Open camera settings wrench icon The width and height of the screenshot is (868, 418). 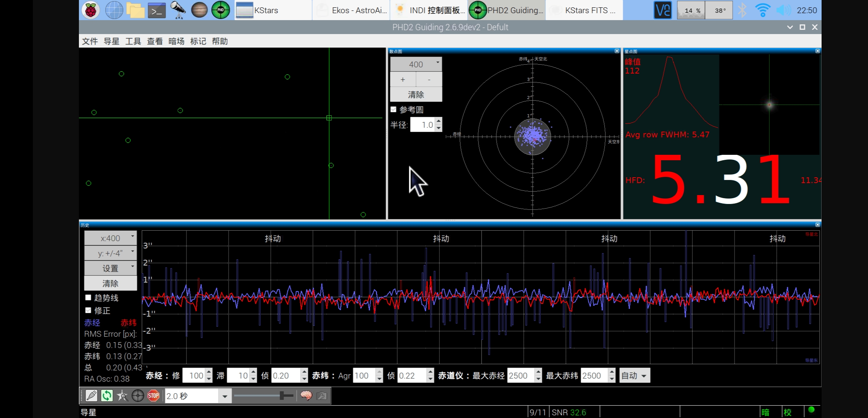tap(321, 396)
